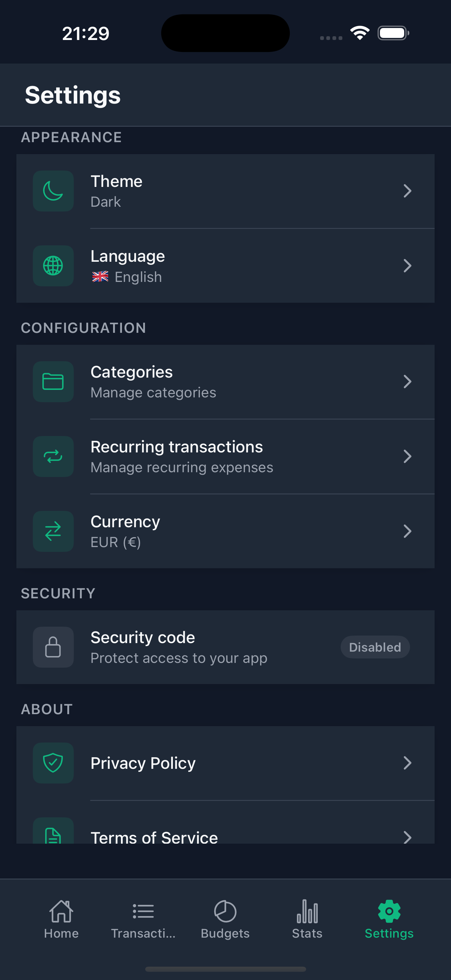Tap Security code row title
This screenshot has height=980, width=451.
[142, 637]
